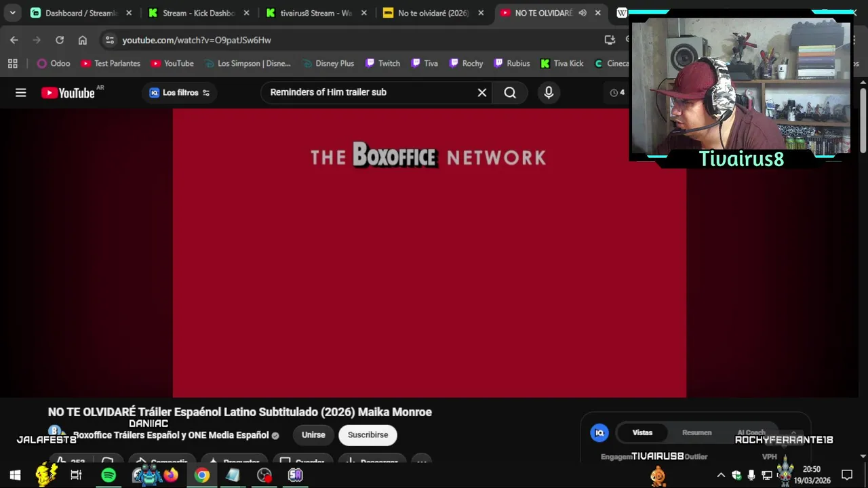Submit search with the magnifier icon
868x488 pixels.
(x=510, y=93)
